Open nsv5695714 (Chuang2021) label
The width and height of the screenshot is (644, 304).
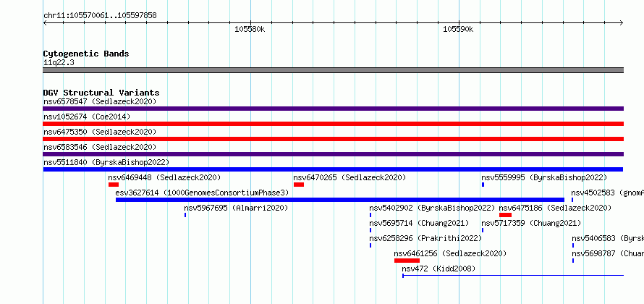coord(419,223)
